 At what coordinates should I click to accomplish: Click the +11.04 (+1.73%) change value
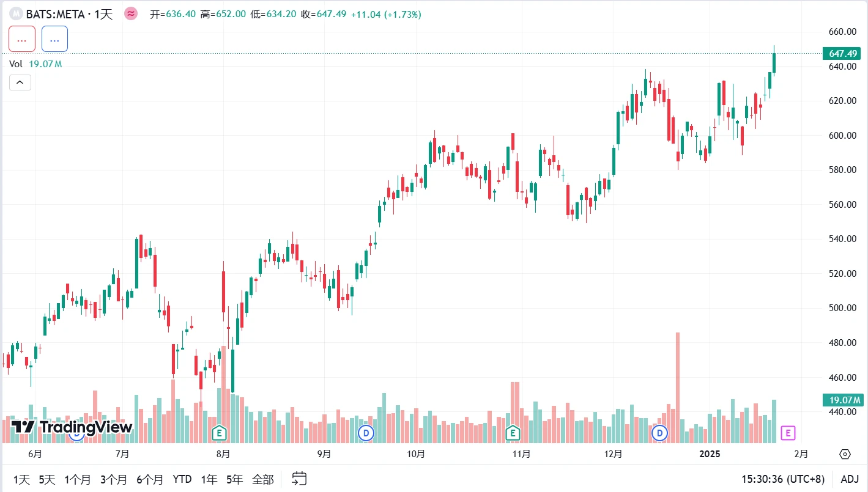[x=386, y=14]
